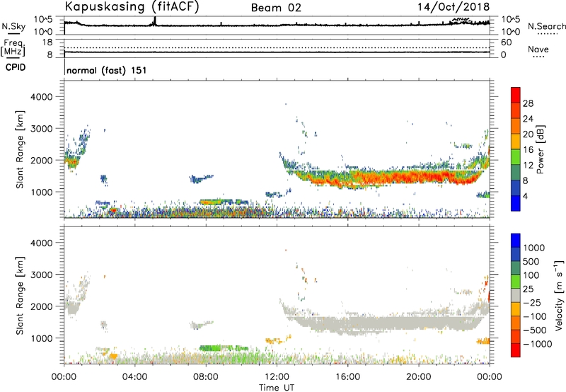Click the gray segment of Velocity colorbar

[516, 295]
